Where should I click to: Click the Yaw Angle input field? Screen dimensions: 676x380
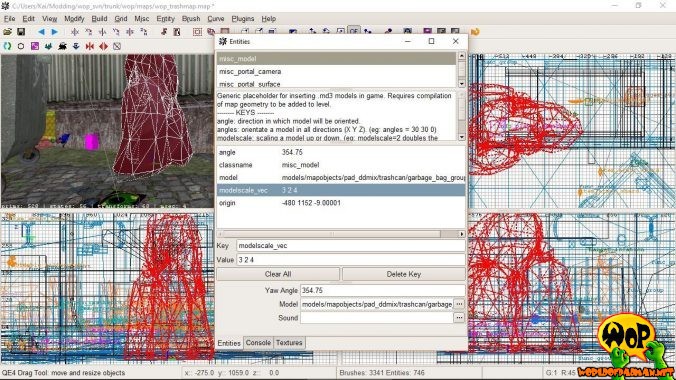(x=382, y=291)
